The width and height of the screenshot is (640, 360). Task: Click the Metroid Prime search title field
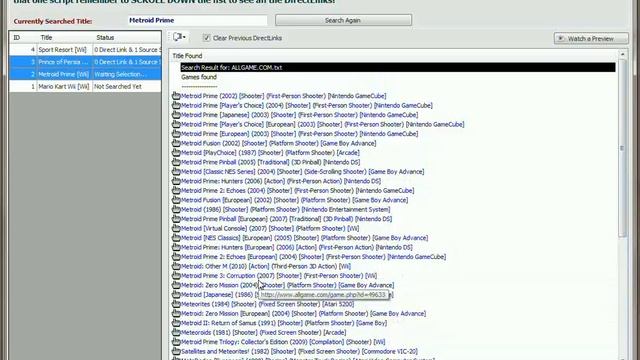(x=198, y=20)
